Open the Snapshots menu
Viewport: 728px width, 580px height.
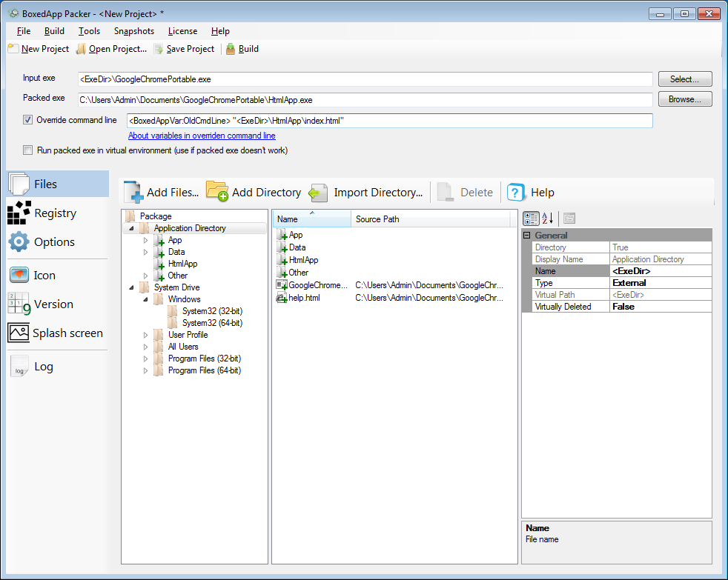[x=134, y=31]
